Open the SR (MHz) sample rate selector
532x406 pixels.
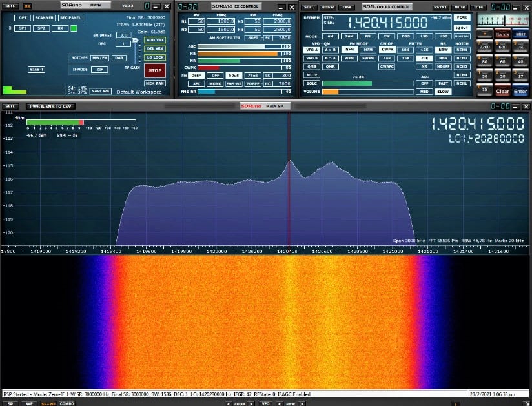coord(123,35)
